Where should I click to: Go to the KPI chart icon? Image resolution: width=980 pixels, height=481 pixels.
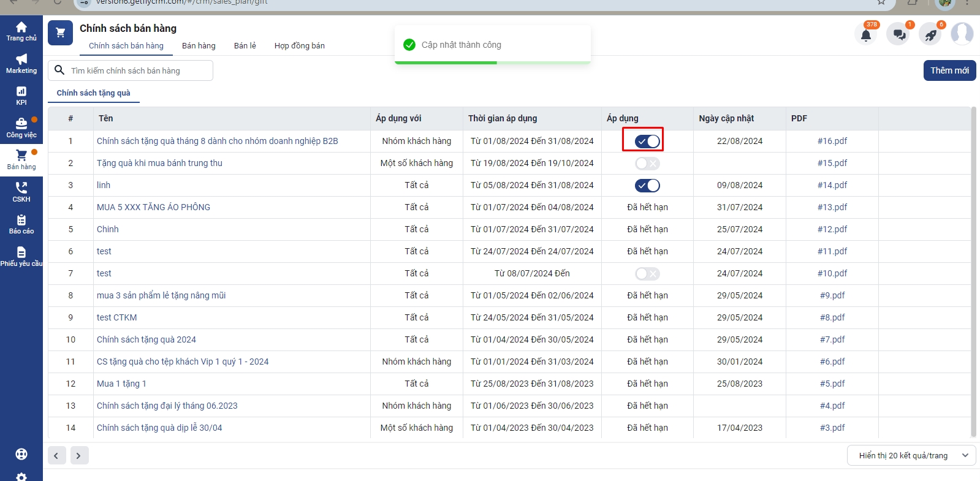click(x=21, y=92)
